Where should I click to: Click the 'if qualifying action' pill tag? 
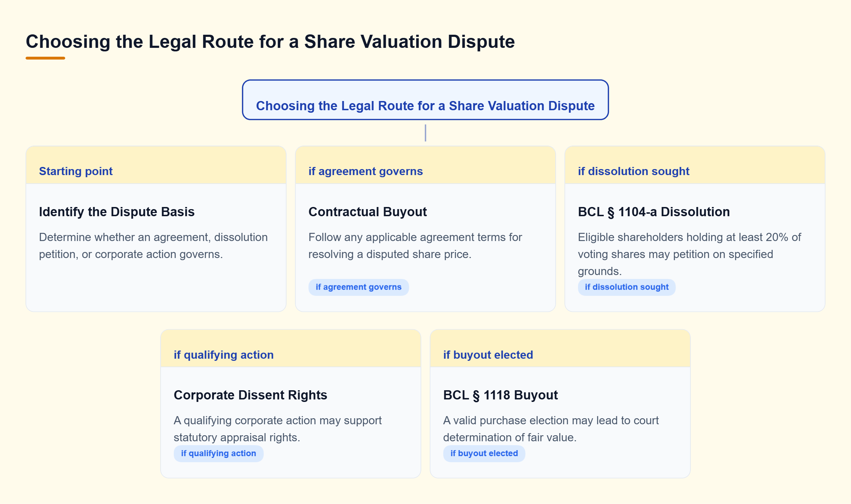click(x=218, y=454)
